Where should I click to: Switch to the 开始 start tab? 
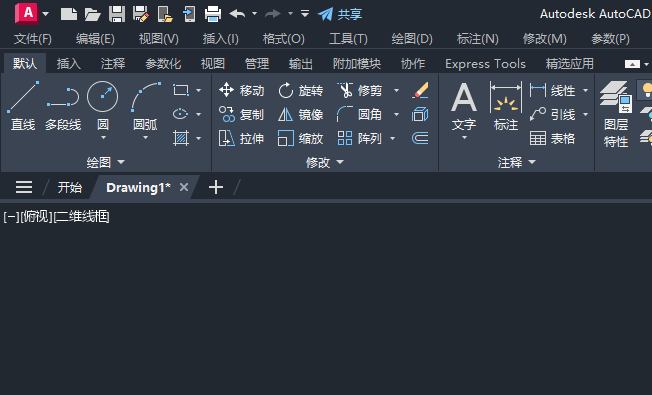[x=69, y=188]
